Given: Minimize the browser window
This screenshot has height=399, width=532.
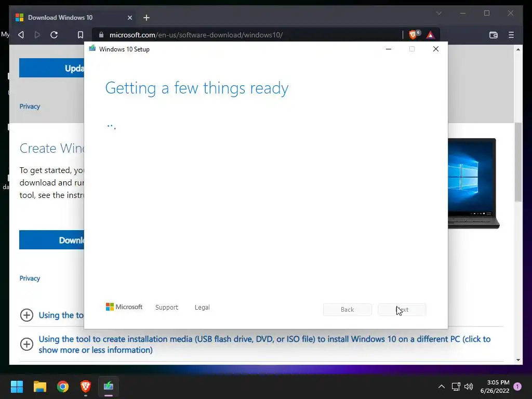Looking at the screenshot, I should click(x=463, y=13).
